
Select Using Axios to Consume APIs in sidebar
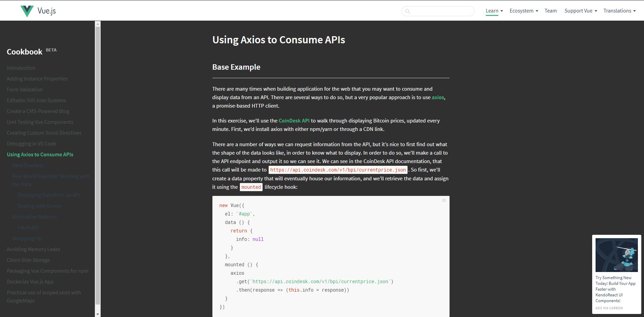pos(40,155)
